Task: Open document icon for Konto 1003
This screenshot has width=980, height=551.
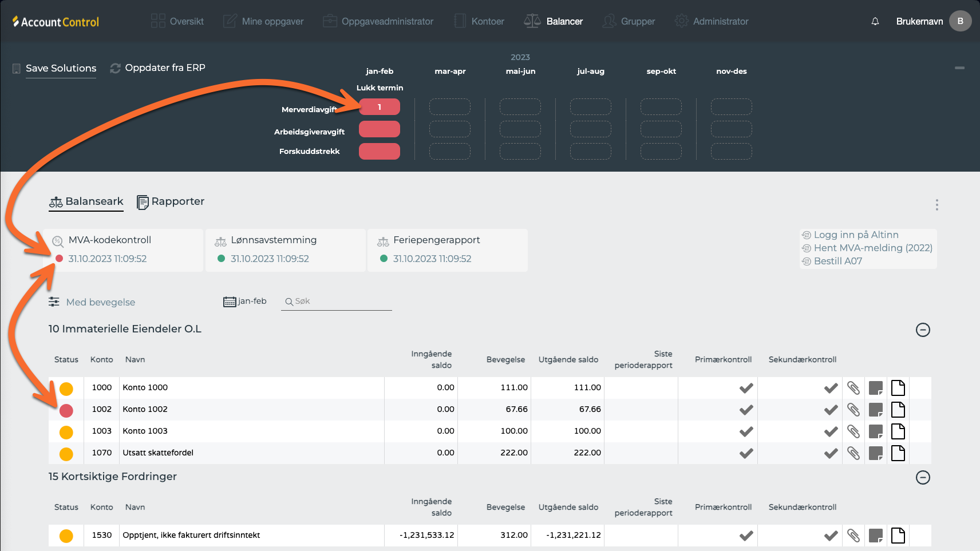Action: click(898, 431)
